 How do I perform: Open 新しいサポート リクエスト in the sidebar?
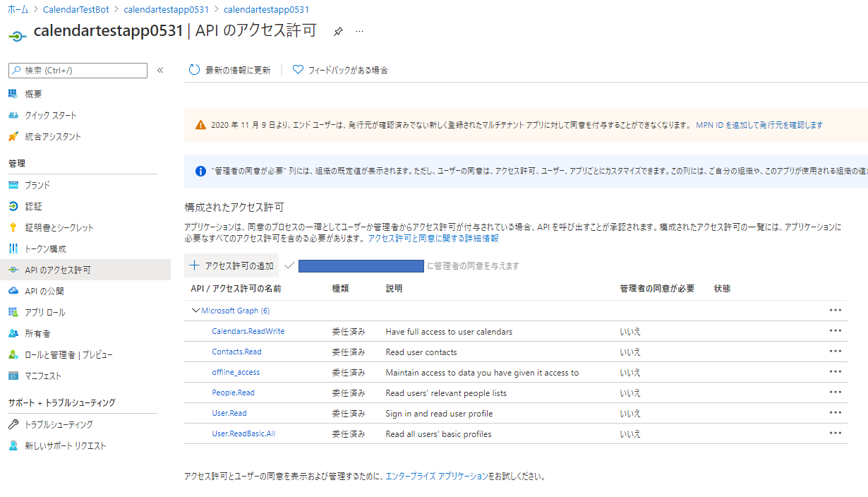point(66,445)
